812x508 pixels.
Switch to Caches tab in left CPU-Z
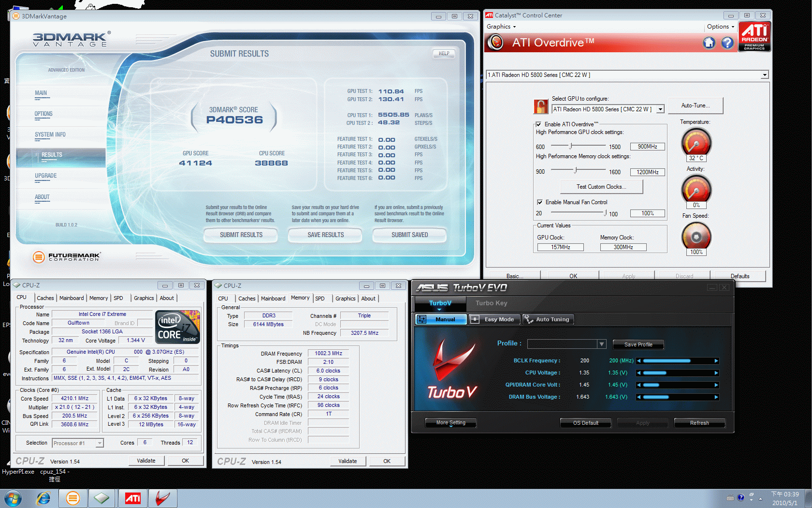click(x=45, y=298)
